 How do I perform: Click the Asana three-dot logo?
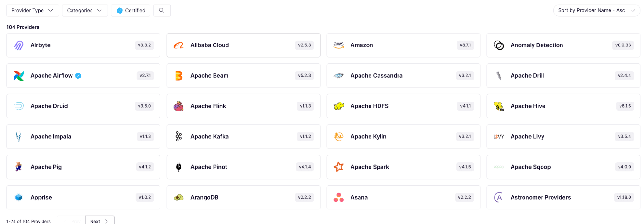[339, 198]
